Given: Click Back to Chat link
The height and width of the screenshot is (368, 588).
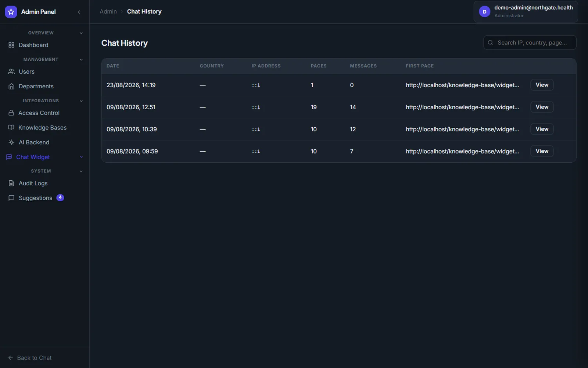Looking at the screenshot, I should coord(30,358).
